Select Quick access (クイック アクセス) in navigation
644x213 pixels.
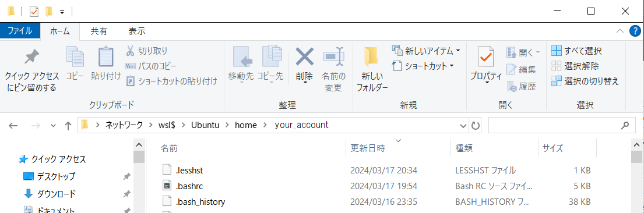(x=52, y=159)
